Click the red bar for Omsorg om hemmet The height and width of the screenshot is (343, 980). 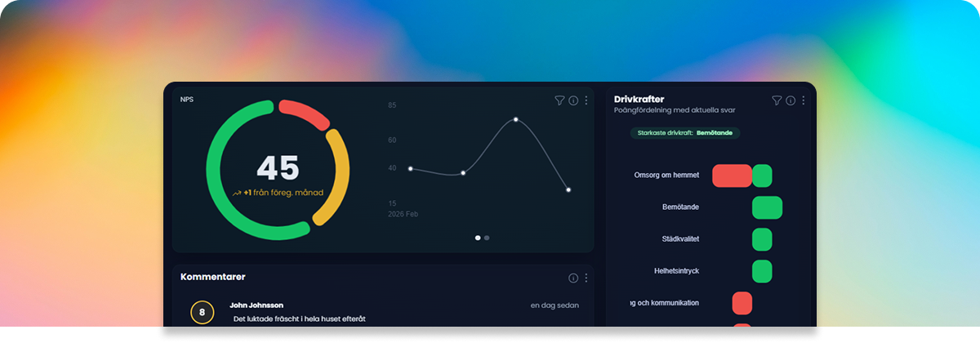coord(732,176)
